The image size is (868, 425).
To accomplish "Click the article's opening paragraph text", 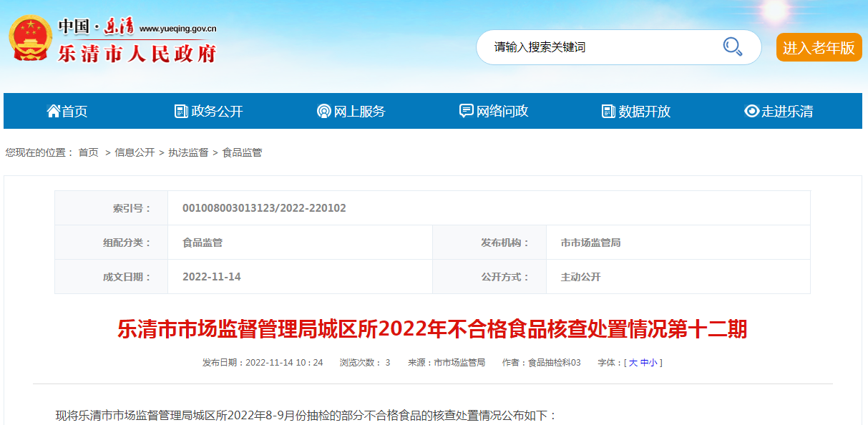I will point(306,415).
